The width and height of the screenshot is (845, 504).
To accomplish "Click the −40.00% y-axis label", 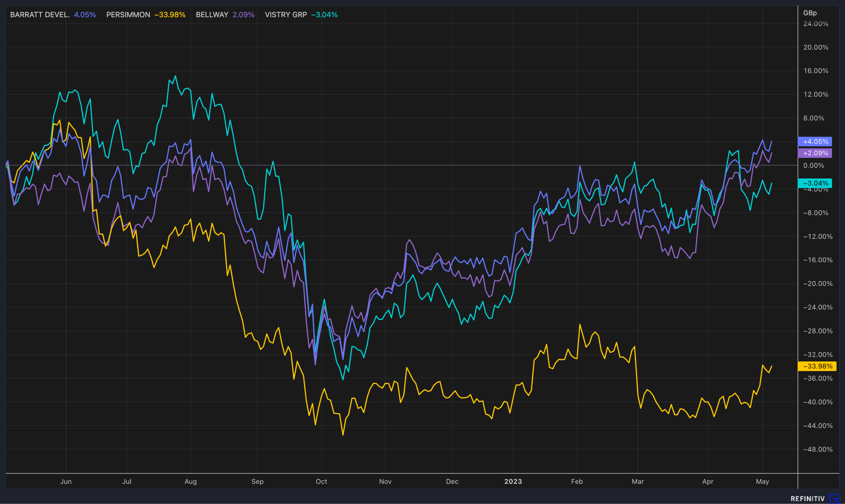I will [818, 402].
